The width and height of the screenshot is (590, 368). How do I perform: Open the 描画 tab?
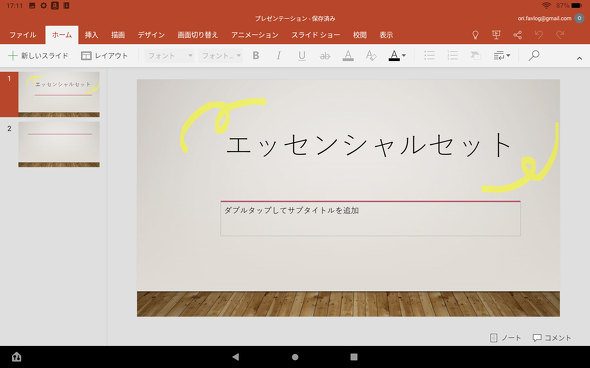point(118,35)
